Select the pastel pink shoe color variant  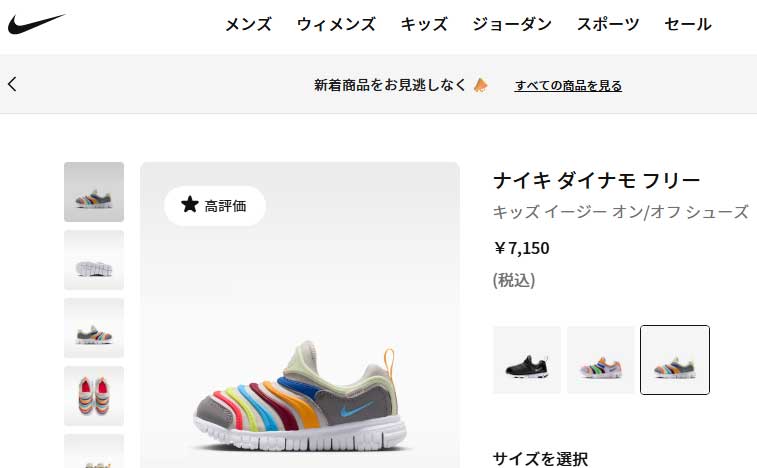[x=601, y=360]
